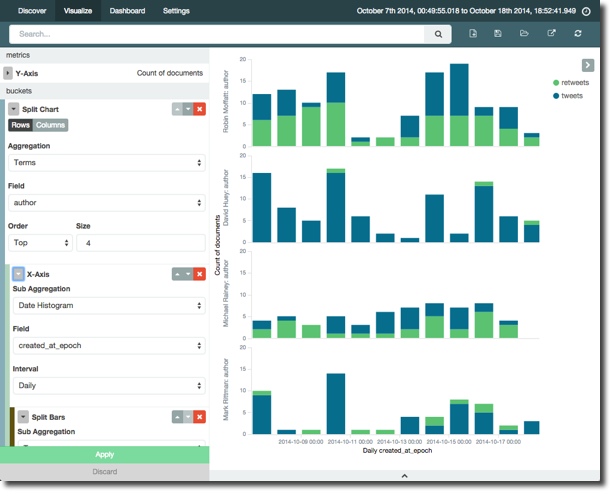Click the Apply button
The image size is (610, 491).
point(104,454)
